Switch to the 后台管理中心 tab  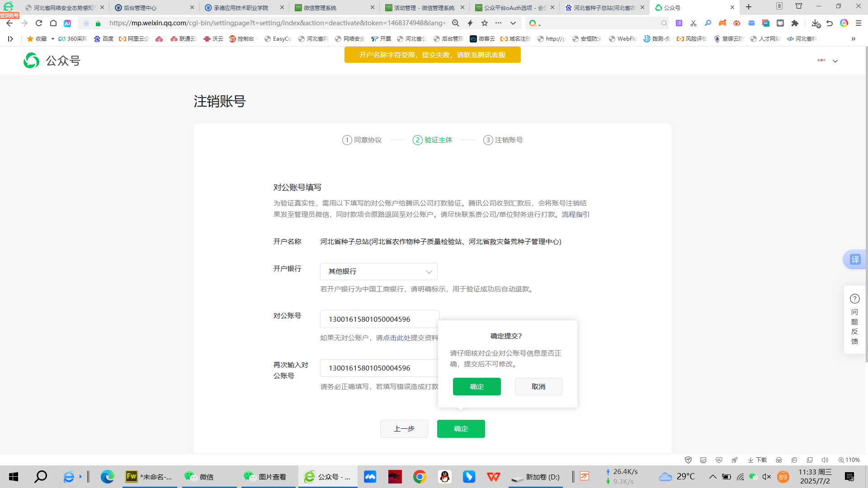pos(140,8)
